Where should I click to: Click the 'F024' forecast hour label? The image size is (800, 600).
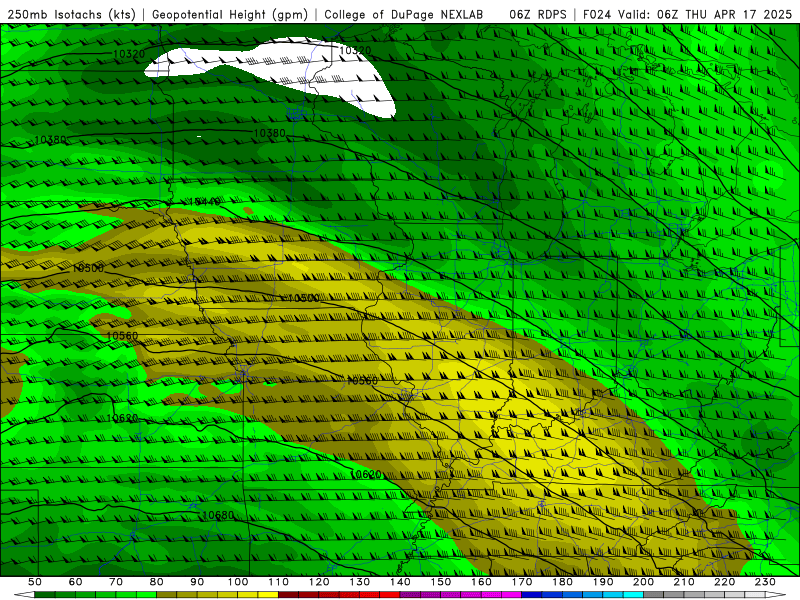(x=597, y=15)
